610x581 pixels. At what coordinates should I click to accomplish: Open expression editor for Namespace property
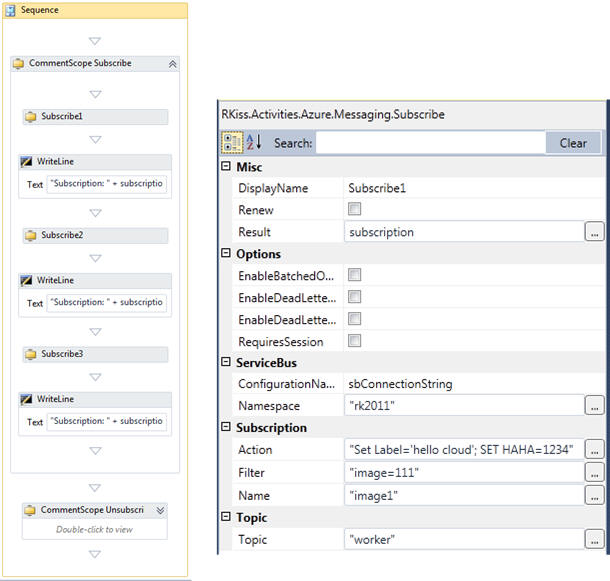coord(594,405)
